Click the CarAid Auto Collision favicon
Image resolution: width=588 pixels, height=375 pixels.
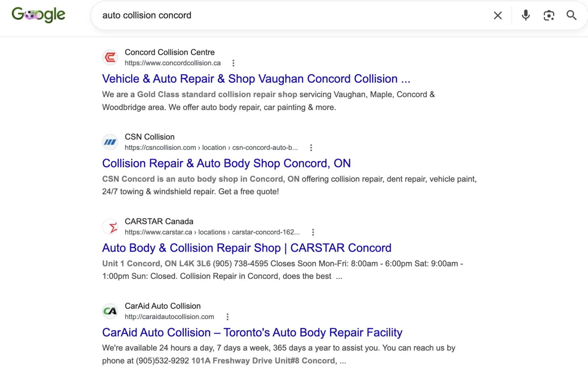tap(110, 311)
